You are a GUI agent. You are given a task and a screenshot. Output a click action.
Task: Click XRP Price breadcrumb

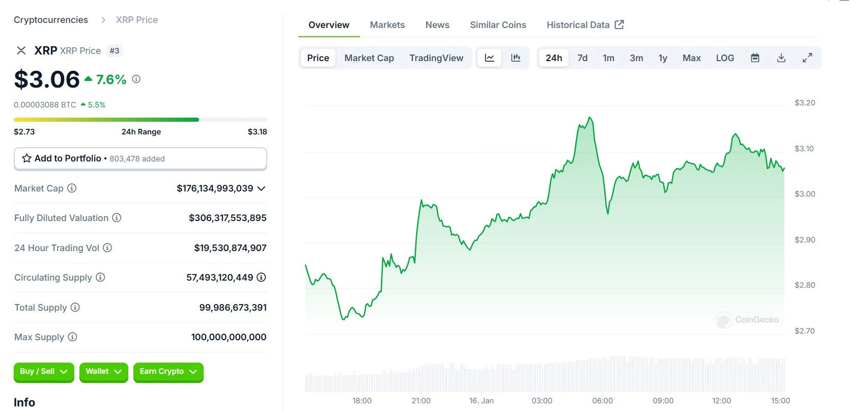(x=137, y=20)
